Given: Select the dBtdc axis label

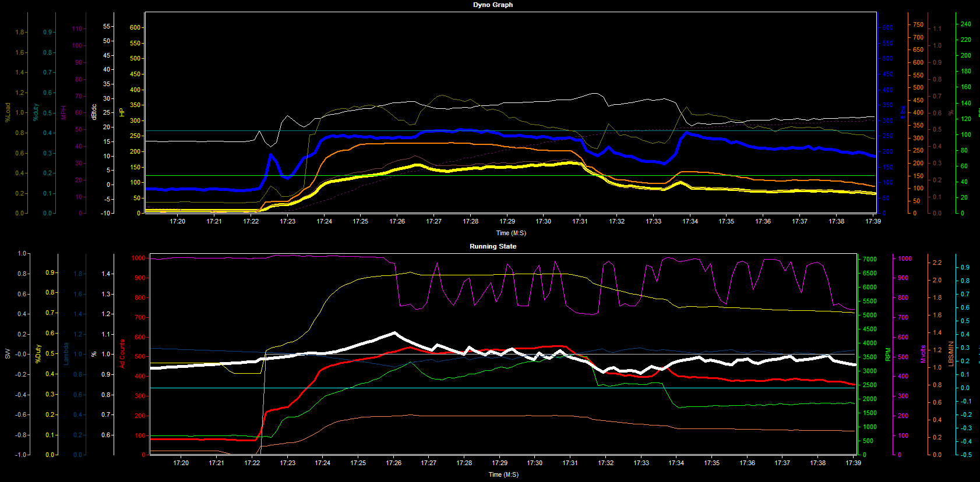Looking at the screenshot, I should click(94, 112).
